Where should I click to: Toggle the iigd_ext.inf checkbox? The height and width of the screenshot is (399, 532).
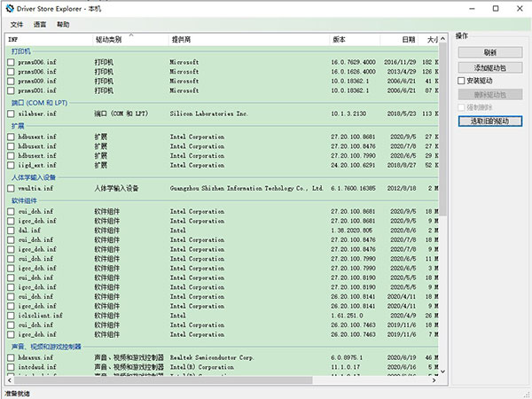pos(11,165)
